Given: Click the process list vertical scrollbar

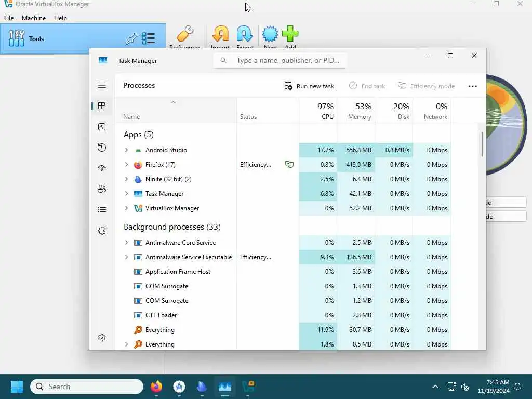Looking at the screenshot, I should point(482,144).
